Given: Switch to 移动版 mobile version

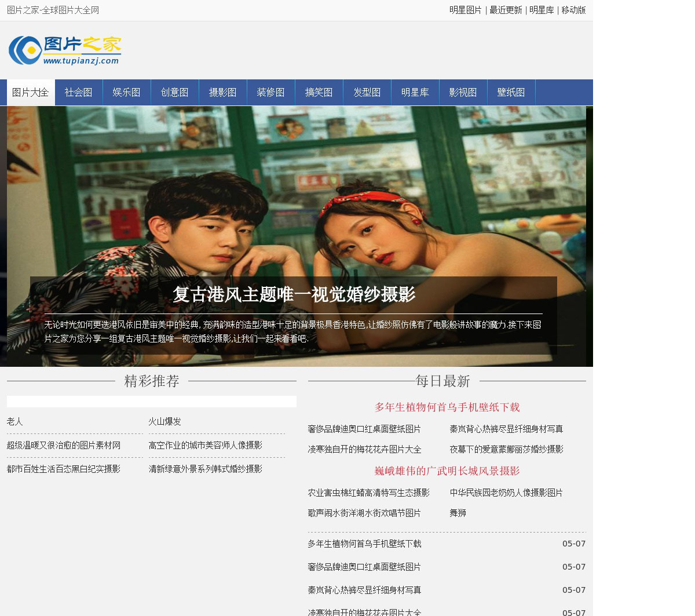Looking at the screenshot, I should tap(573, 10).
